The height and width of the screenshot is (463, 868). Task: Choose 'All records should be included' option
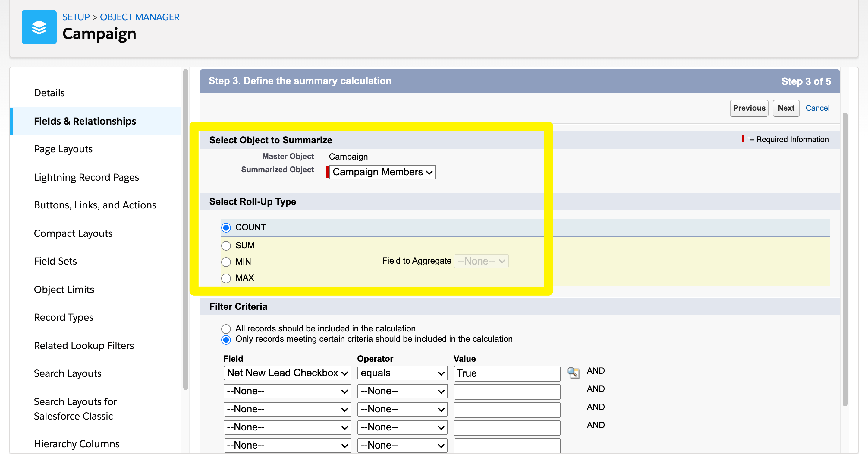click(226, 329)
